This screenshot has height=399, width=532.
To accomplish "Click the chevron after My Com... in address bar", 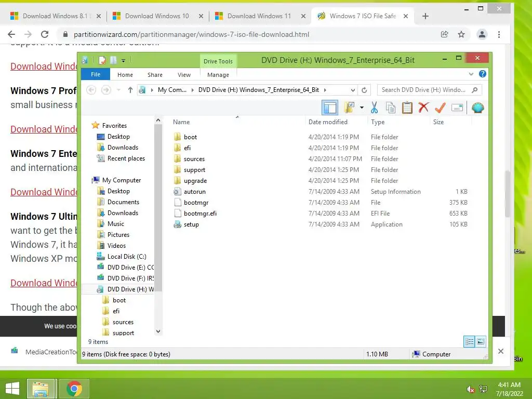I will (192, 90).
